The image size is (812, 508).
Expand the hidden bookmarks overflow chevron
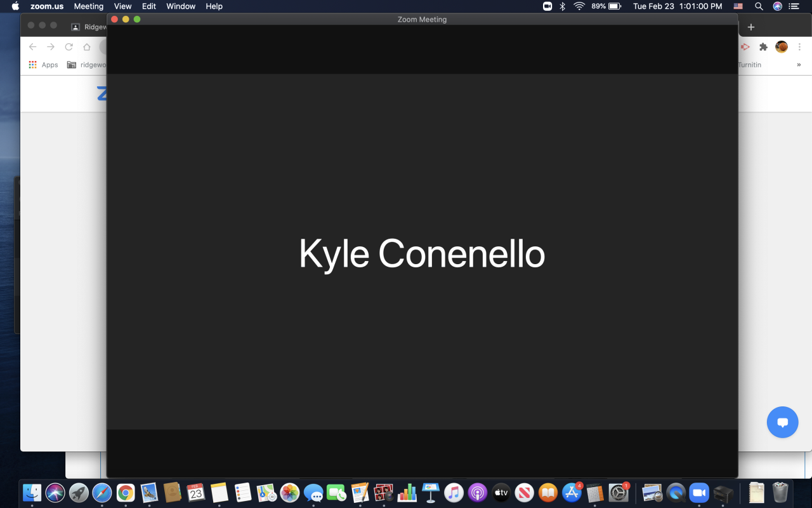[799, 65]
